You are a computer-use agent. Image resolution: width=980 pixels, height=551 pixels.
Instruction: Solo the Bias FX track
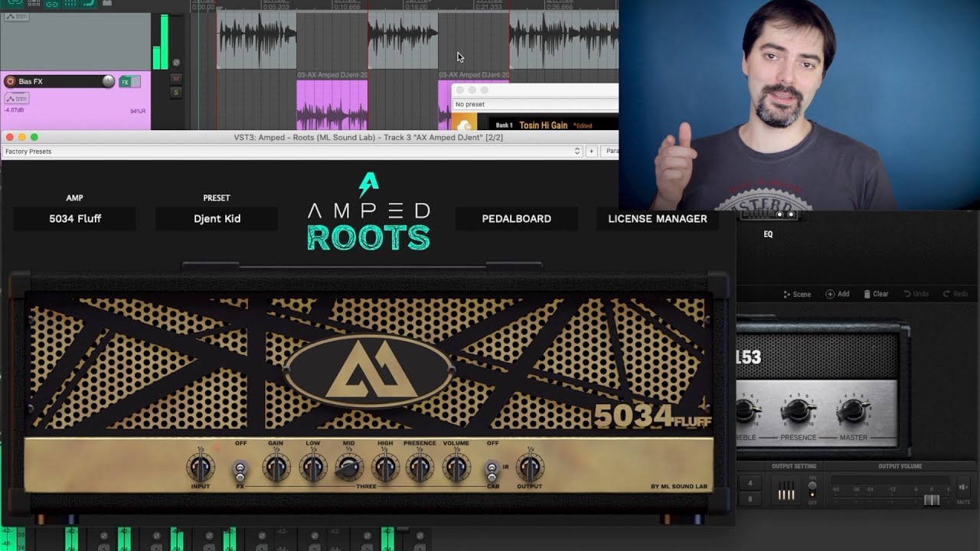(176, 93)
